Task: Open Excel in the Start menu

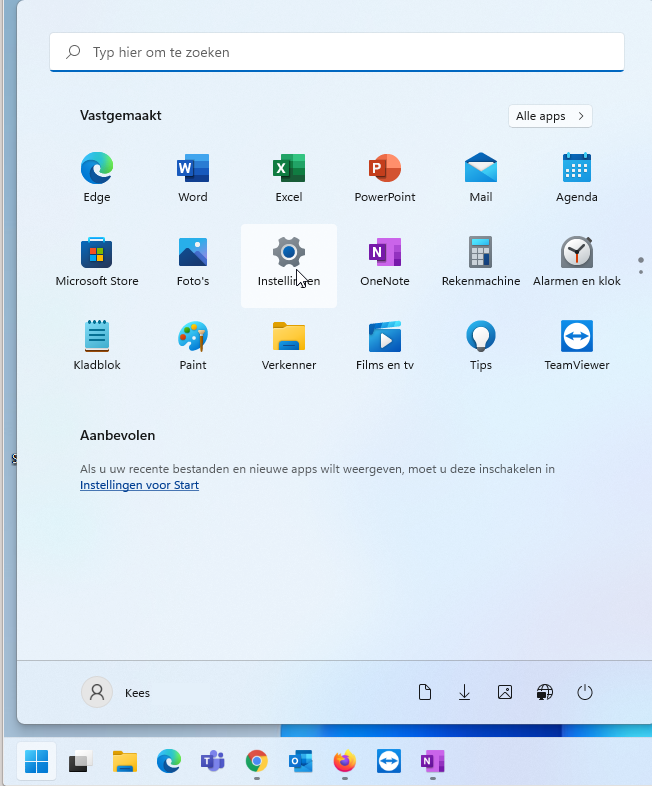Action: click(x=289, y=177)
